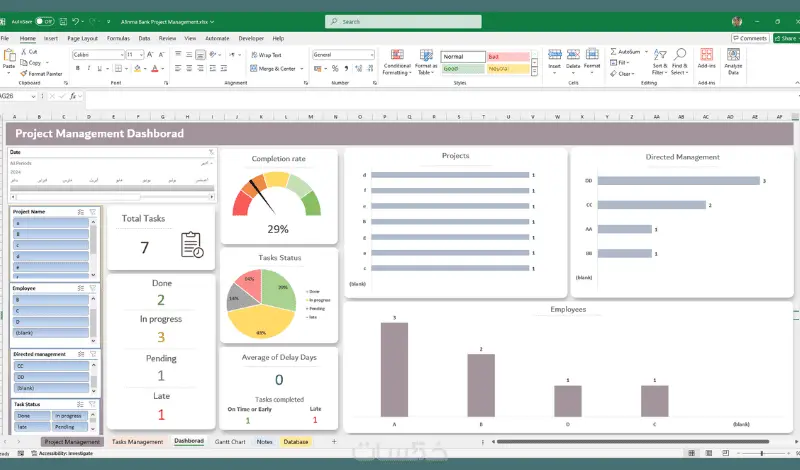Click the Format as Table icon

[x=426, y=55]
